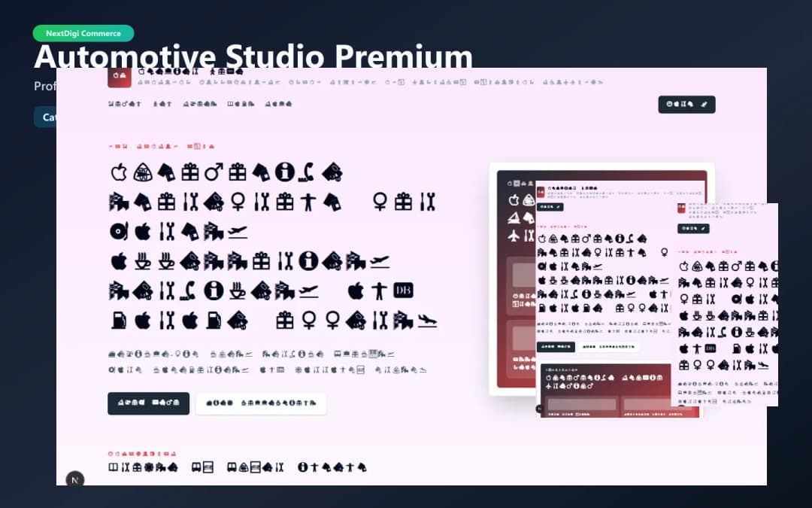Open the dark red tablet mockup image
The width and height of the screenshot is (812, 508).
[601, 279]
